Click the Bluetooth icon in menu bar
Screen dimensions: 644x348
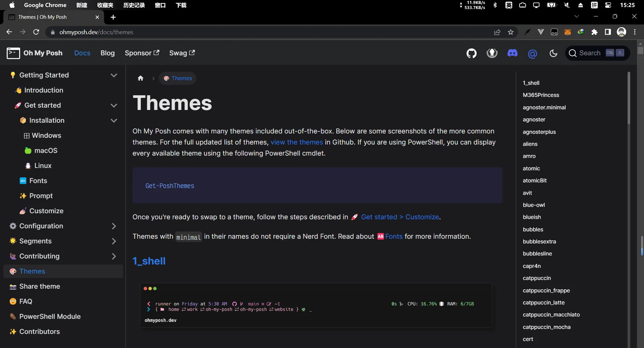coord(495,5)
